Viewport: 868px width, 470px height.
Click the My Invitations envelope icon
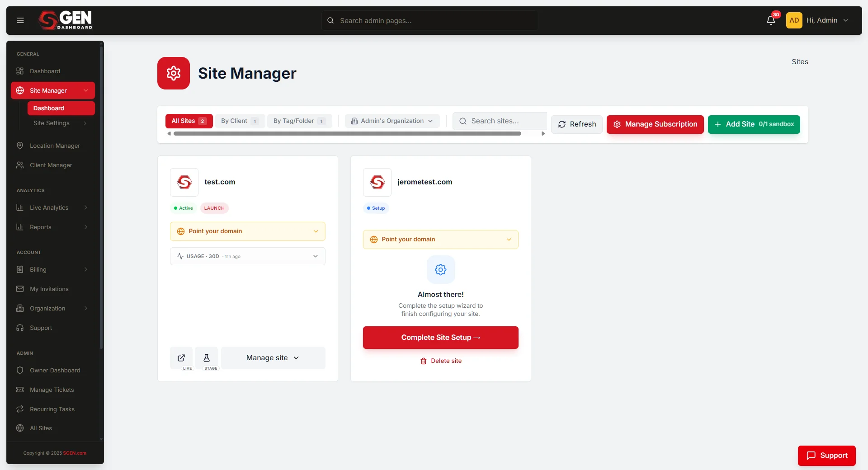point(20,289)
